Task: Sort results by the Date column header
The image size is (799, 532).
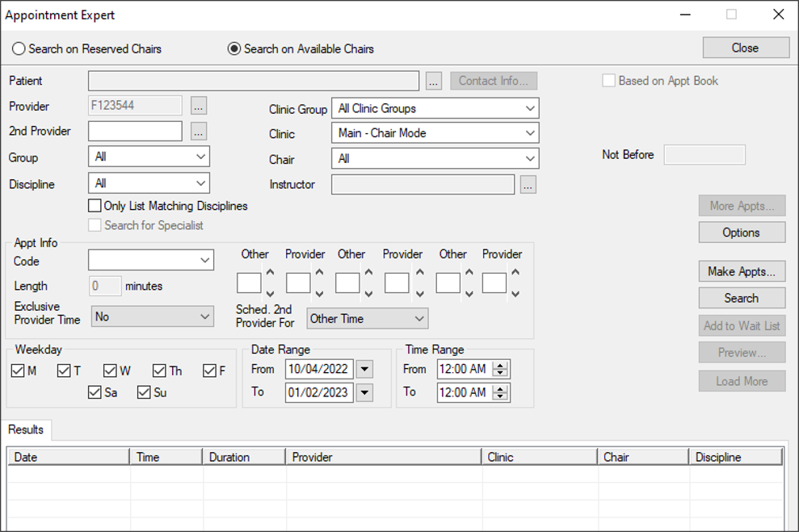Action: click(69, 457)
